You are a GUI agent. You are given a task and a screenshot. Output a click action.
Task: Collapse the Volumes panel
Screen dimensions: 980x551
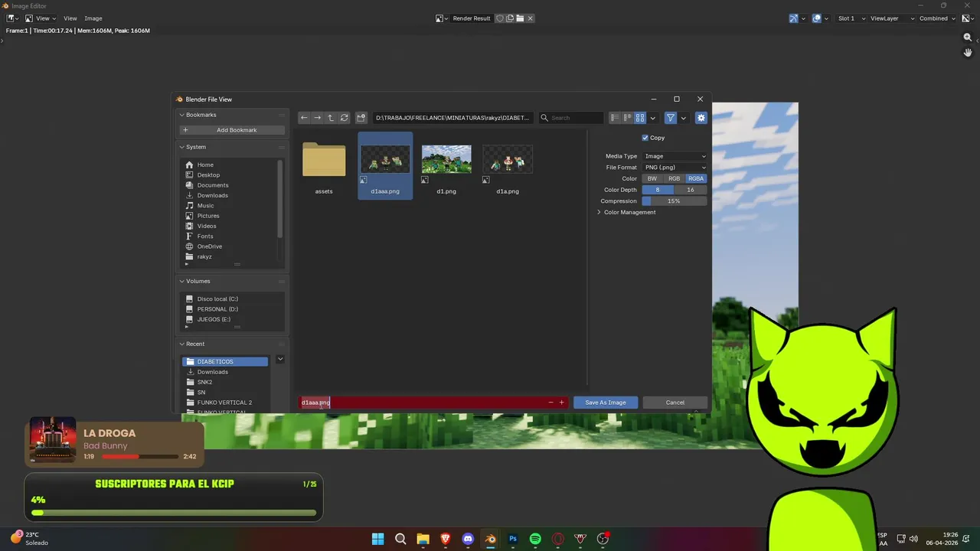coord(196,281)
